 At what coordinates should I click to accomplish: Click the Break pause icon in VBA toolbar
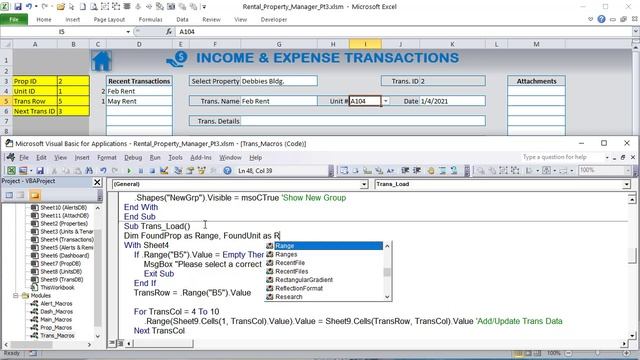(141, 171)
